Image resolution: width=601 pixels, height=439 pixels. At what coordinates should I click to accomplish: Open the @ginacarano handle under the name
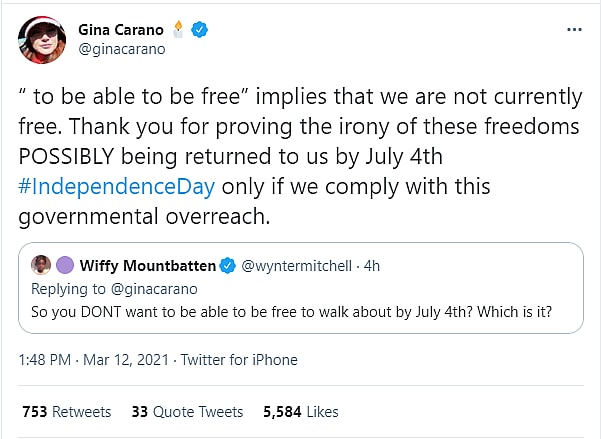pyautogui.click(x=120, y=48)
